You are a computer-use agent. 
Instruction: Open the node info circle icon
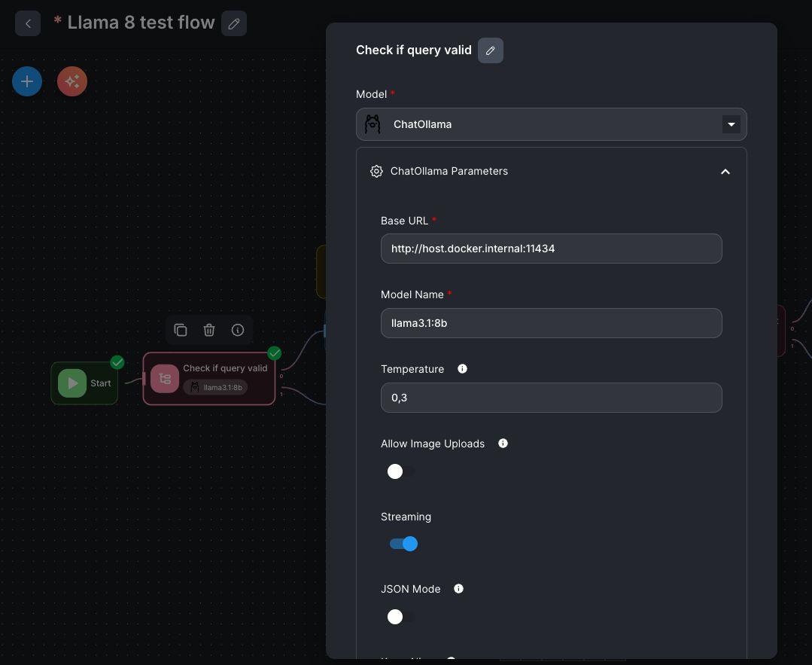pos(238,330)
